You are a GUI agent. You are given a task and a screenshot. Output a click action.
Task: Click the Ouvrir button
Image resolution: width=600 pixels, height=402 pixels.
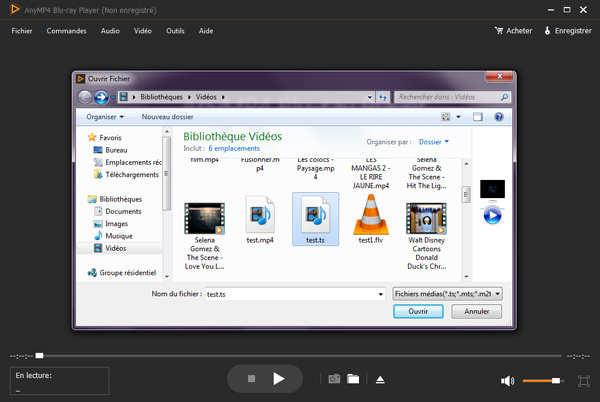coord(418,312)
